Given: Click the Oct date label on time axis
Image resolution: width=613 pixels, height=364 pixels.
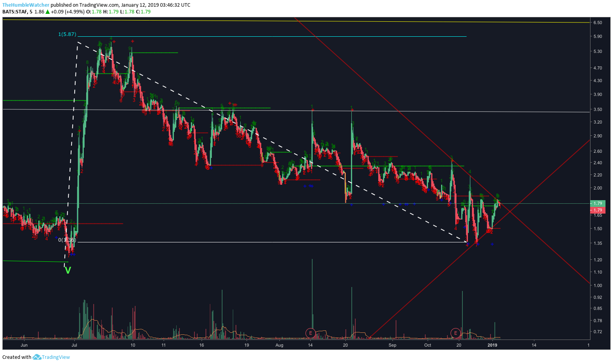Looking at the screenshot, I should (x=428, y=345).
